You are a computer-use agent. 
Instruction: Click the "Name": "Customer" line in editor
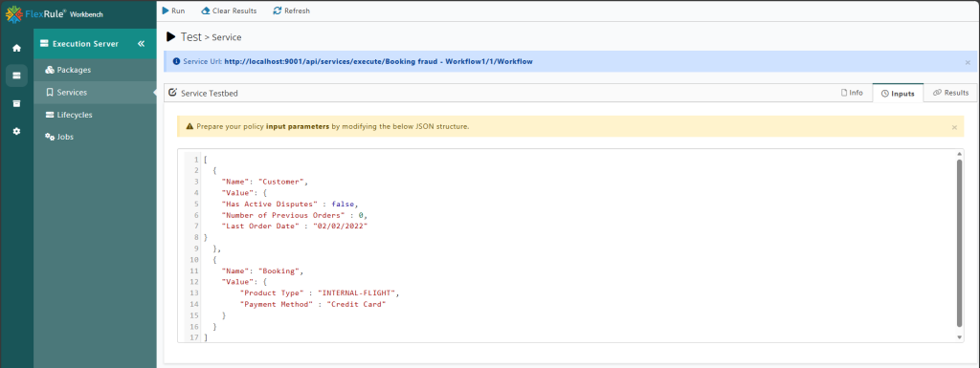click(x=265, y=182)
